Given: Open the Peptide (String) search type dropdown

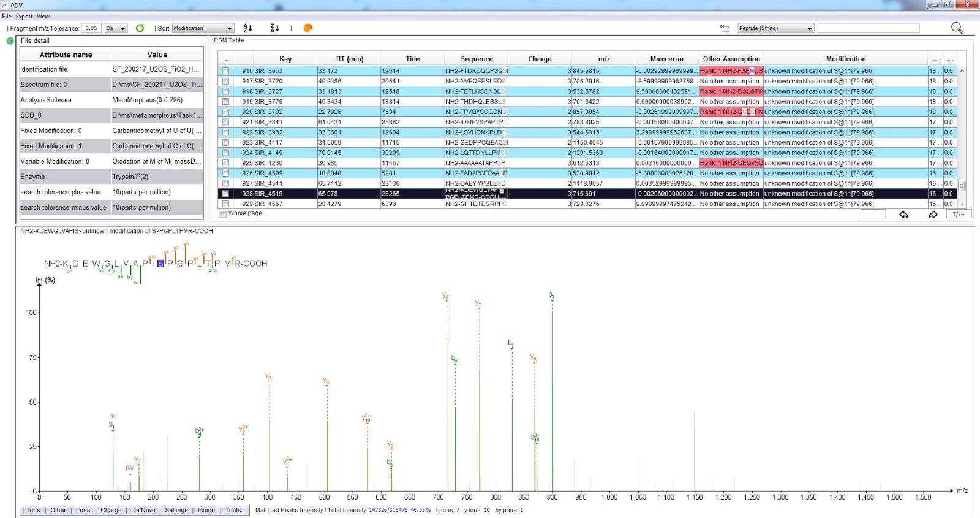Looking at the screenshot, I should click(775, 28).
